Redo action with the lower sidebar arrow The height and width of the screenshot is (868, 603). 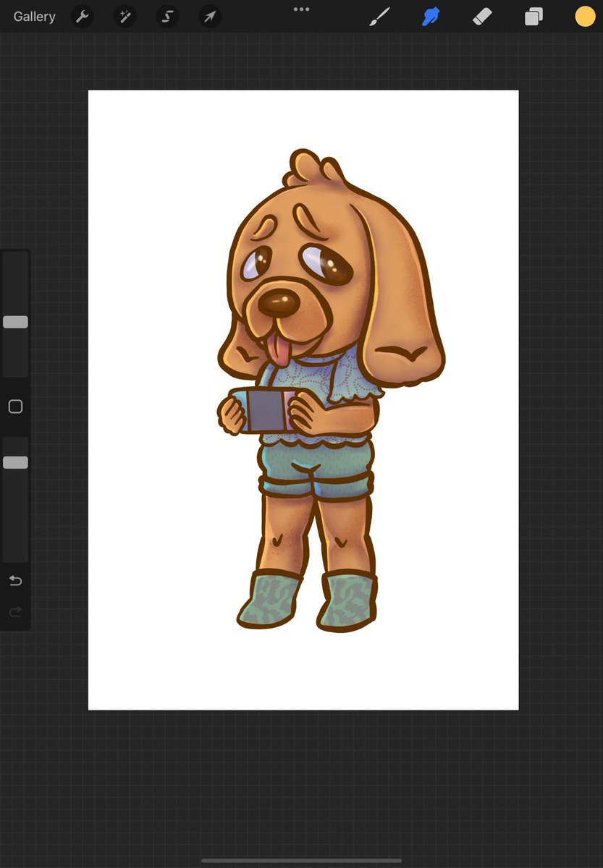point(15,613)
